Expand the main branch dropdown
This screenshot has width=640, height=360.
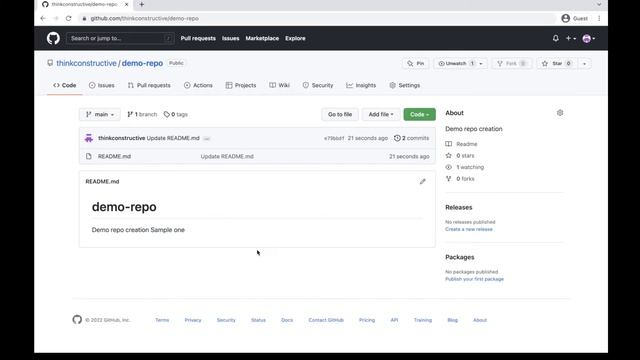click(x=100, y=114)
